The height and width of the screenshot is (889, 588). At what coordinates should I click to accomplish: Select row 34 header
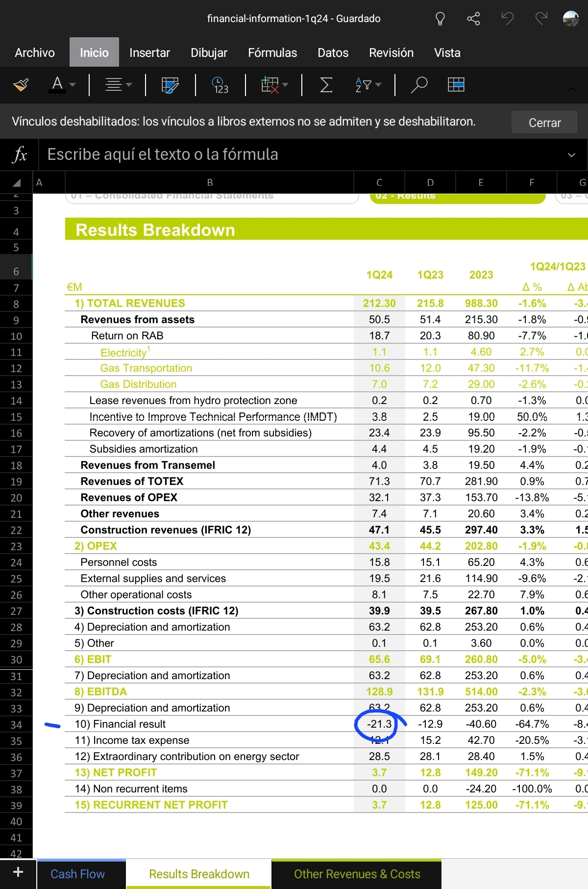click(16, 725)
